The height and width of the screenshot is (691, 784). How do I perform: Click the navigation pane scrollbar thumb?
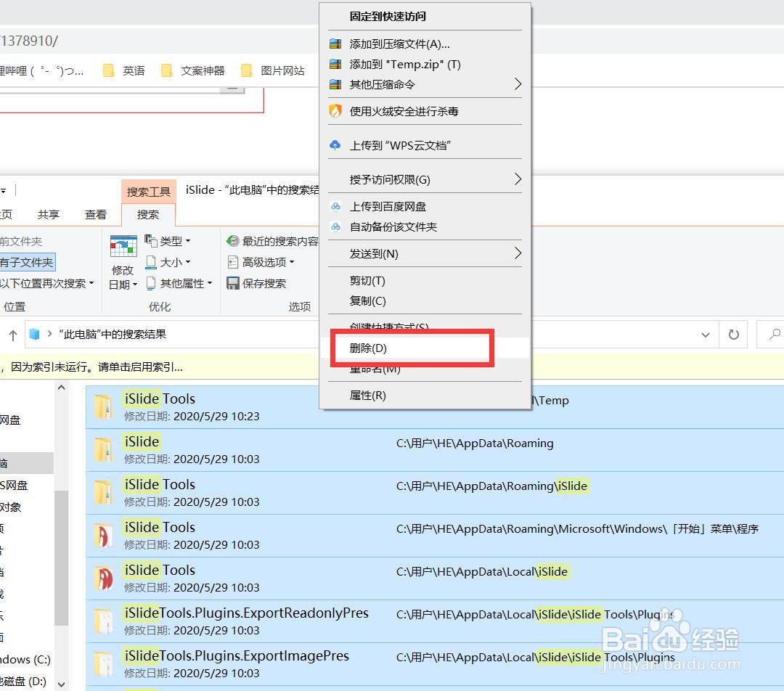pos(62,557)
